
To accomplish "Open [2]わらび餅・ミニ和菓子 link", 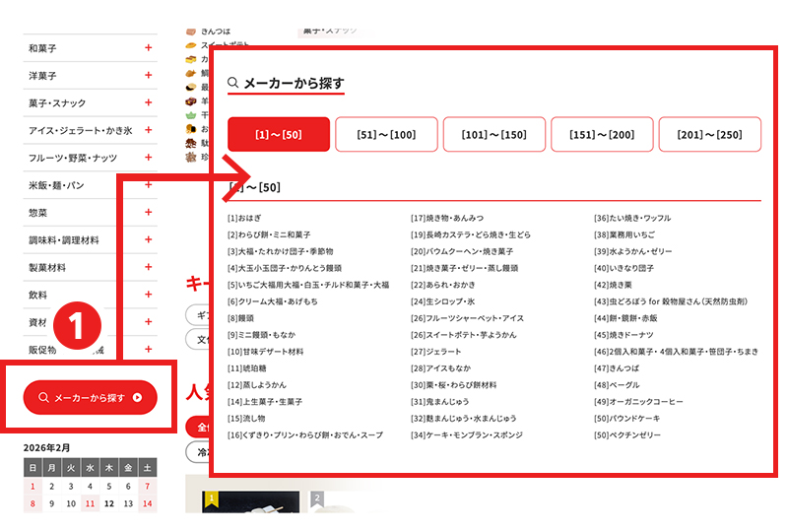I will pos(269,234).
